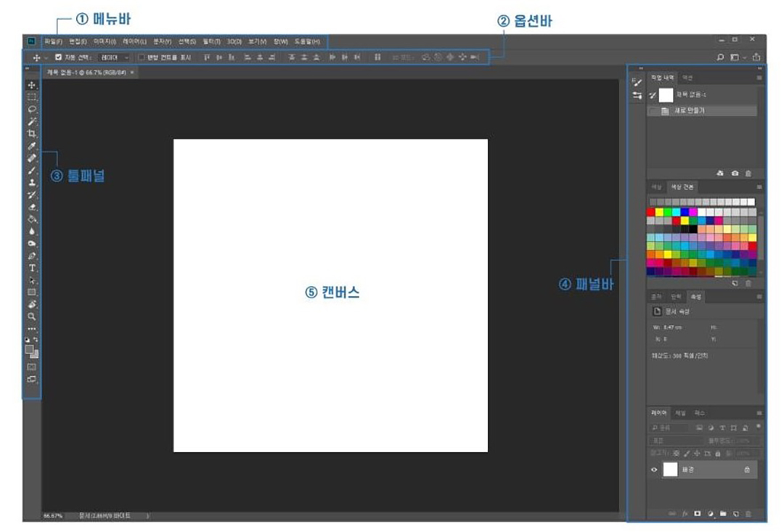The height and width of the screenshot is (532, 784).
Task: Create a new layer group folder
Action: (x=723, y=514)
